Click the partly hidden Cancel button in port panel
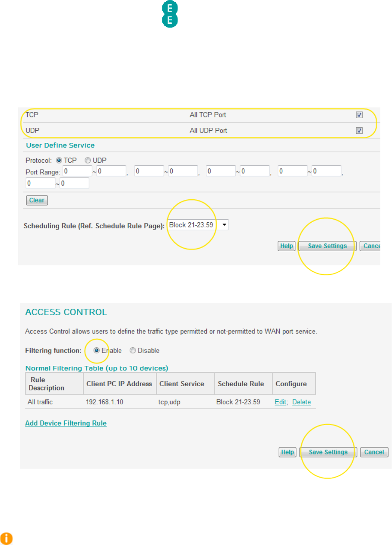Image resolution: width=392 pixels, height=545 pixels. point(370,246)
